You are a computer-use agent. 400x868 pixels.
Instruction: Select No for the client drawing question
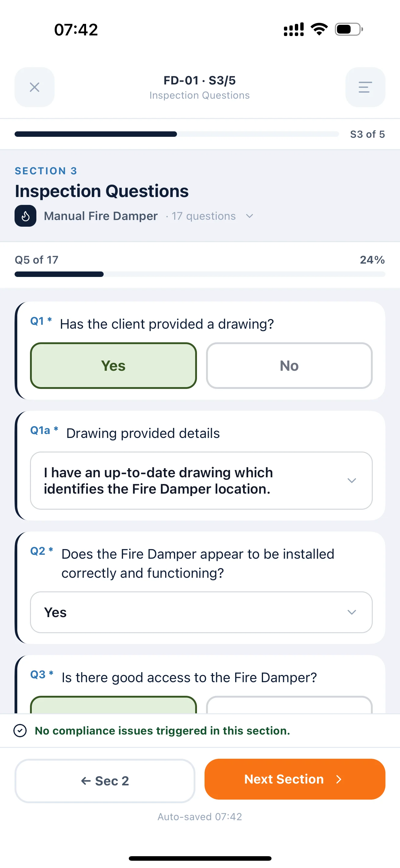coord(289,366)
